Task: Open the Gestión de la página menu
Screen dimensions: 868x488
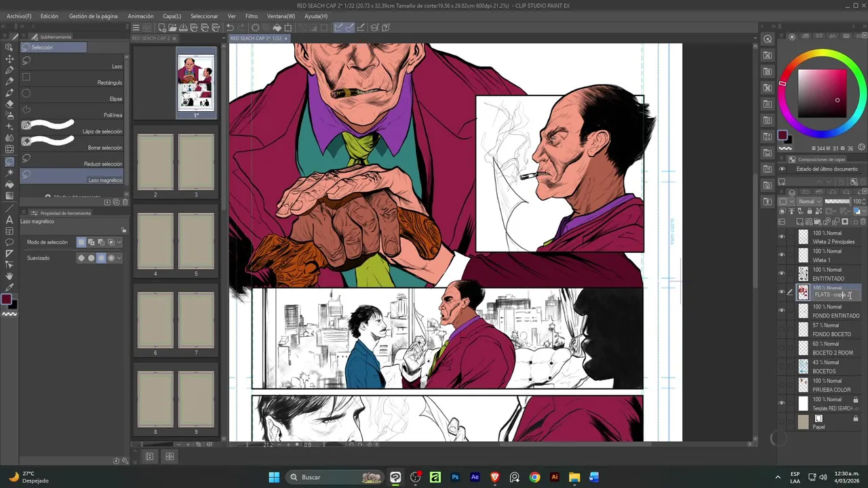Action: point(93,16)
